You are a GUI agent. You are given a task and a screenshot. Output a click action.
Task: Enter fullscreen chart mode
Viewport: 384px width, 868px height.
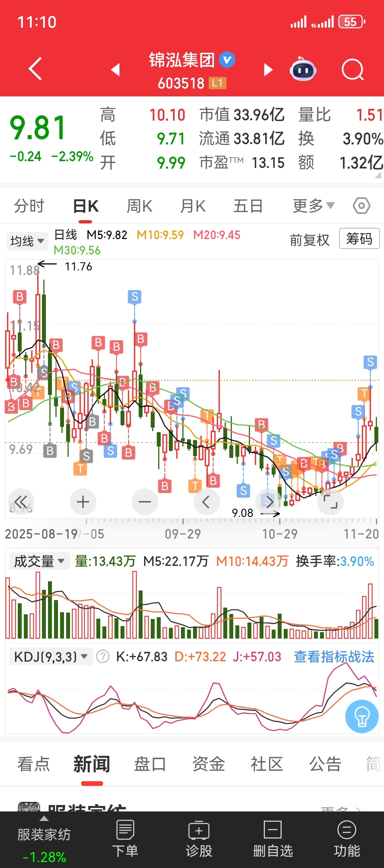click(330, 502)
